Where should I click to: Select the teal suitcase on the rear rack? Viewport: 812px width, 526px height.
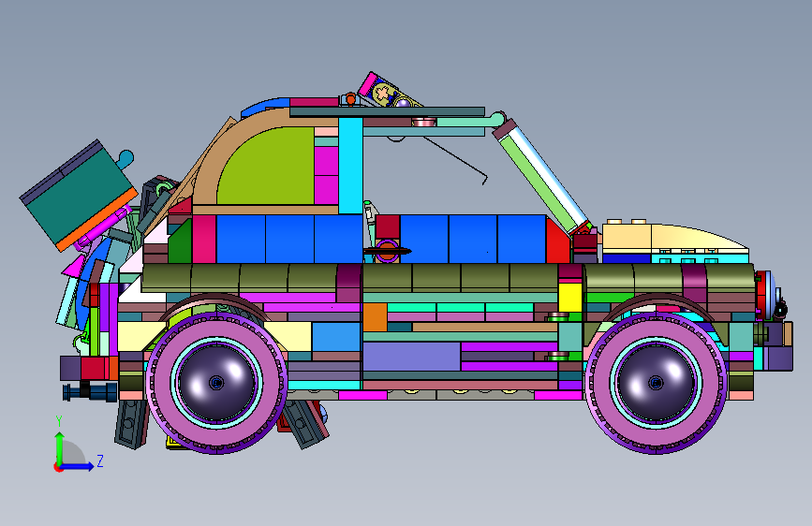pyautogui.click(x=79, y=194)
